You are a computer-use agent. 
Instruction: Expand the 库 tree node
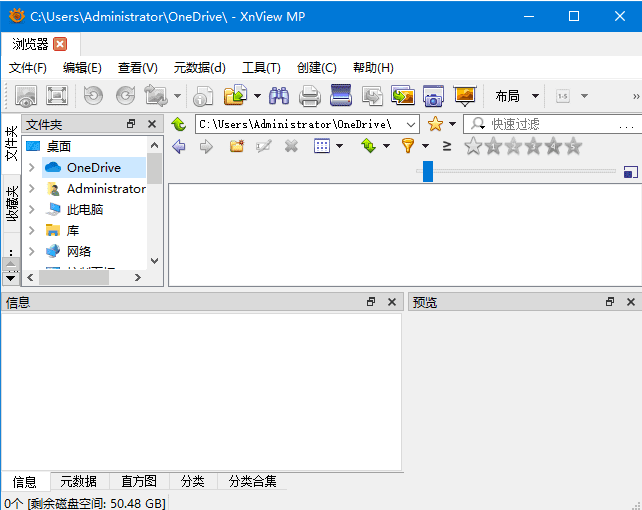pos(32,230)
